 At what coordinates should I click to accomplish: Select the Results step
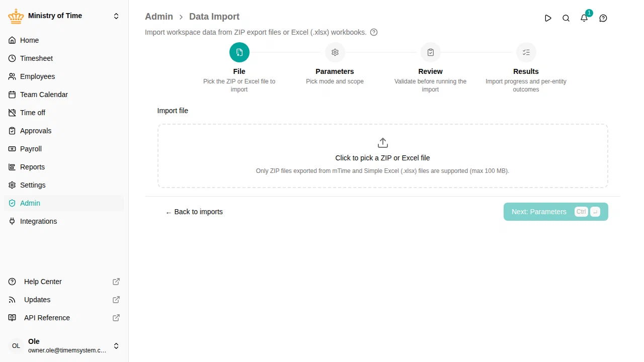526,52
